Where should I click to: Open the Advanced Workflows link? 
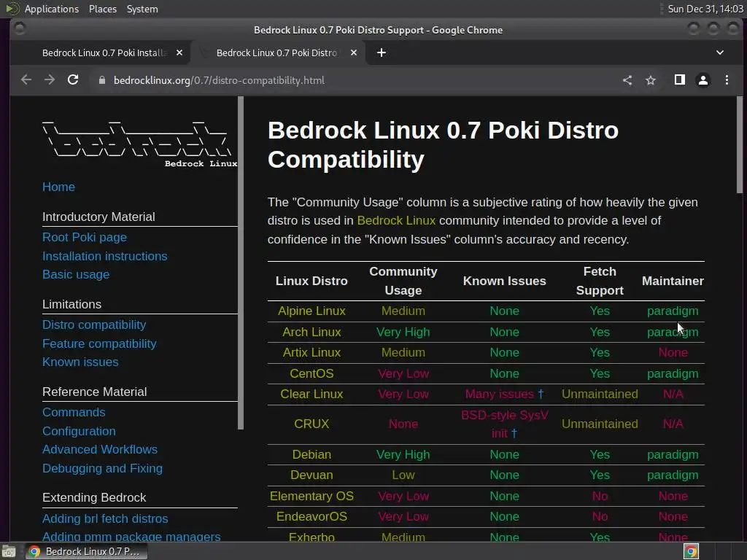[x=100, y=449]
